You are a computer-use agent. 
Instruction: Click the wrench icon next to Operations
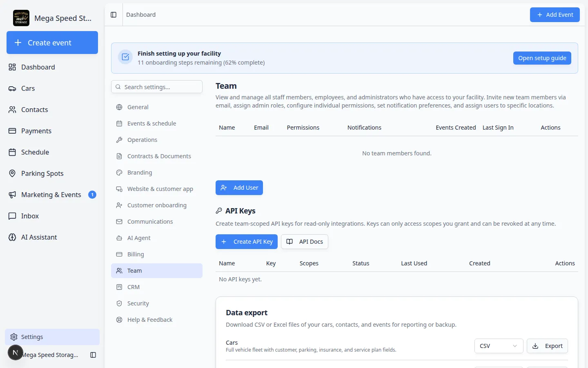point(119,140)
